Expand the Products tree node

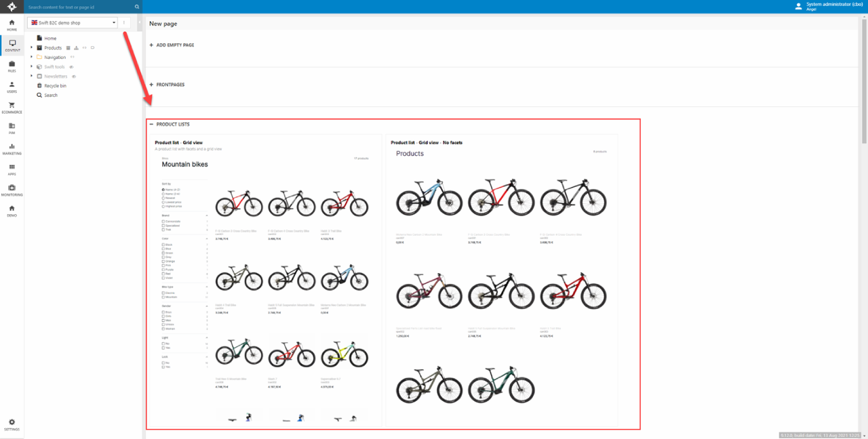[31, 48]
